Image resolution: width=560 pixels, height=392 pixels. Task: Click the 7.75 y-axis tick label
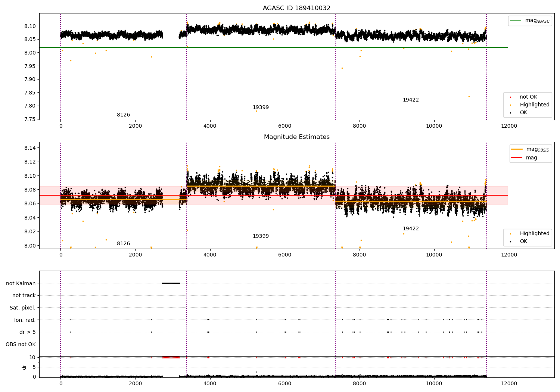tap(30, 119)
